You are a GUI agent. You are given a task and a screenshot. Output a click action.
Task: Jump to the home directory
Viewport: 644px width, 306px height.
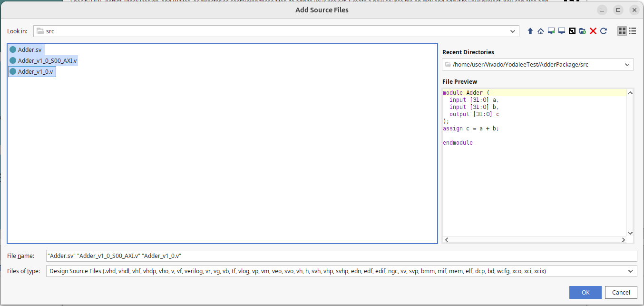point(541,31)
